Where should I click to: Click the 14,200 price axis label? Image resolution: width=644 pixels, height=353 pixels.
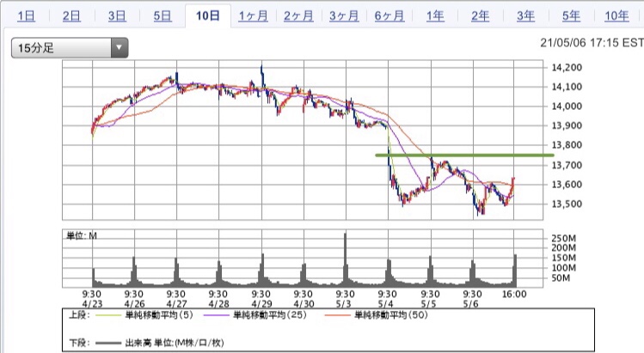pos(567,67)
